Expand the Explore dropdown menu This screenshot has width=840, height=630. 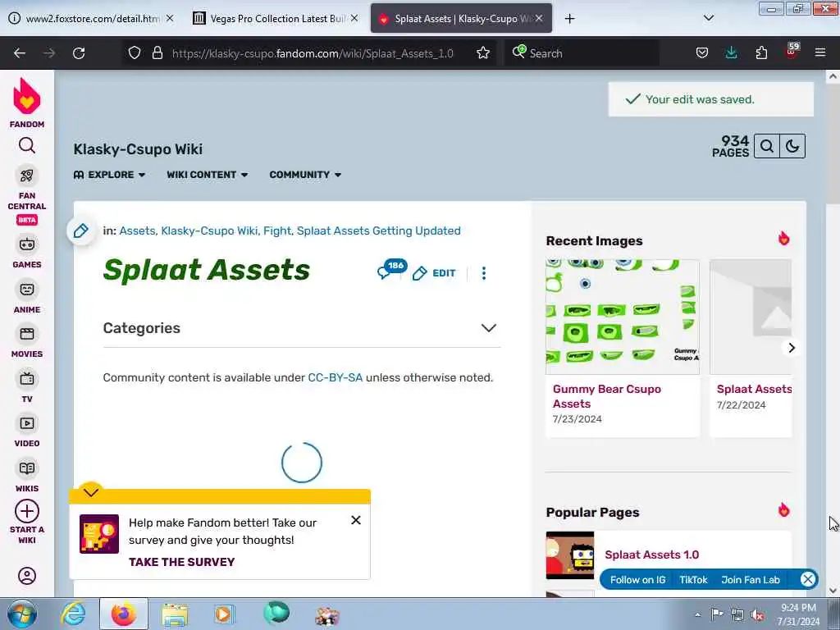click(109, 175)
